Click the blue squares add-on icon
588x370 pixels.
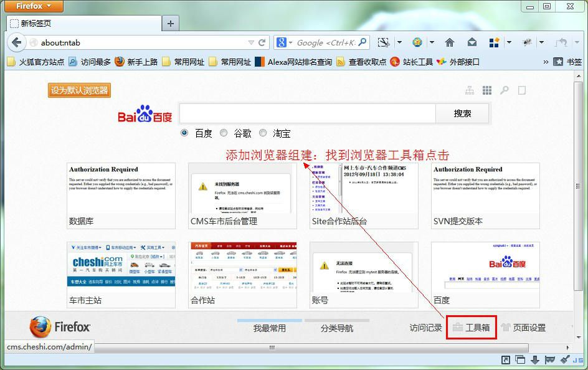494,42
